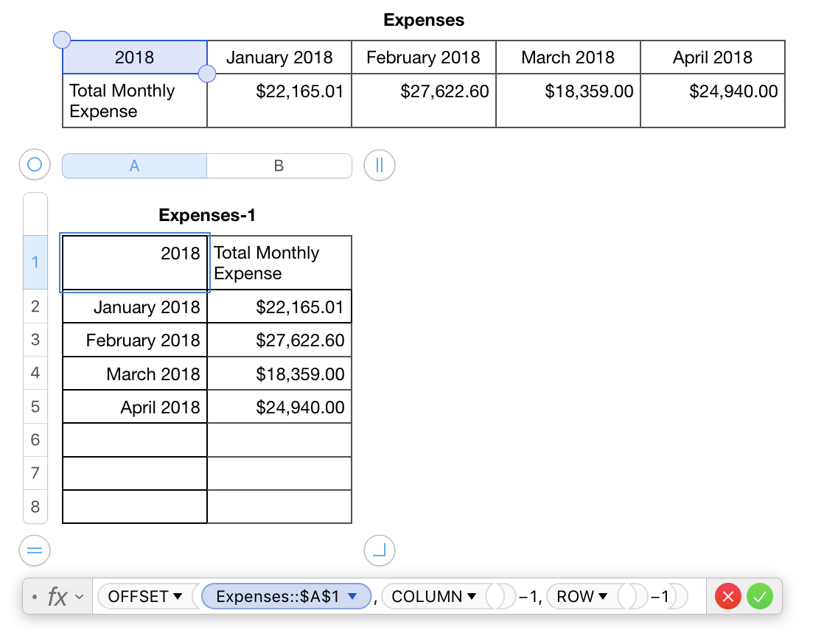Select the row 5 header
824x644 pixels.
click(x=35, y=407)
